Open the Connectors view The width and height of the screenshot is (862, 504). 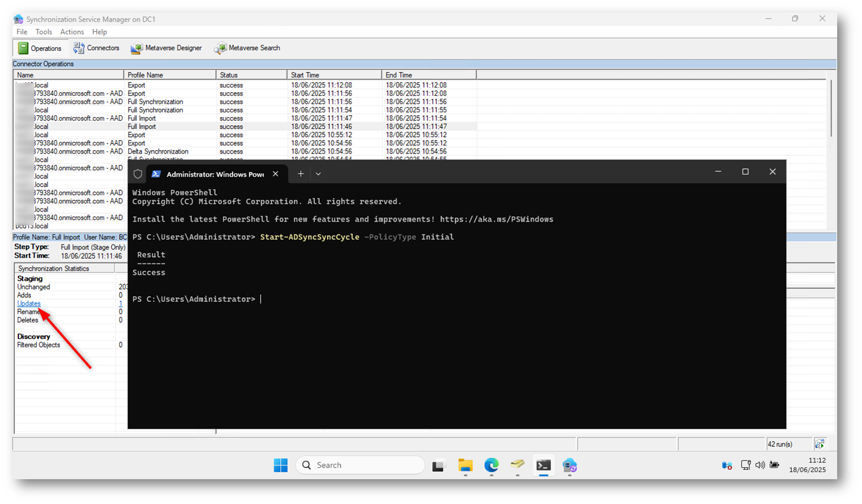pos(96,48)
